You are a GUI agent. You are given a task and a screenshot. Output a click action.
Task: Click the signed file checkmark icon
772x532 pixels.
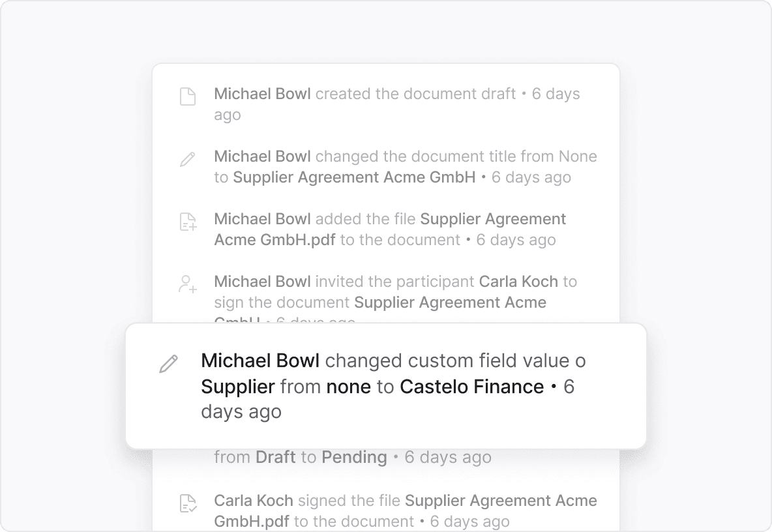[x=188, y=503]
